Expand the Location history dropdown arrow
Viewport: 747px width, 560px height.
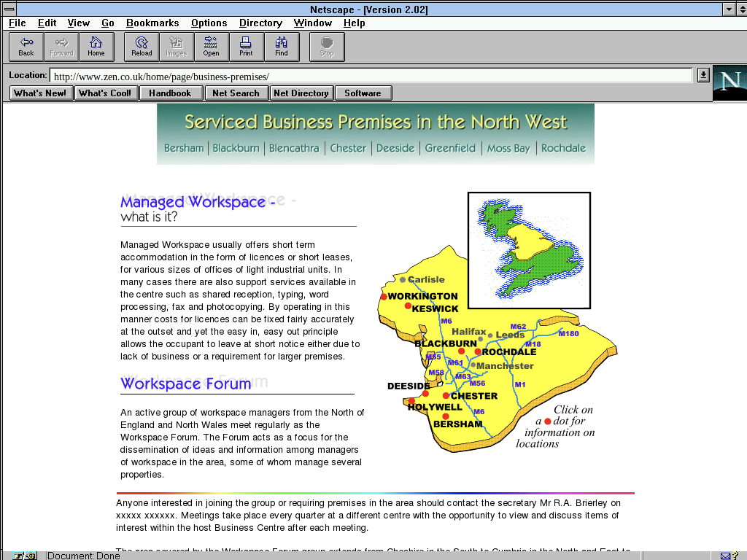tap(703, 75)
